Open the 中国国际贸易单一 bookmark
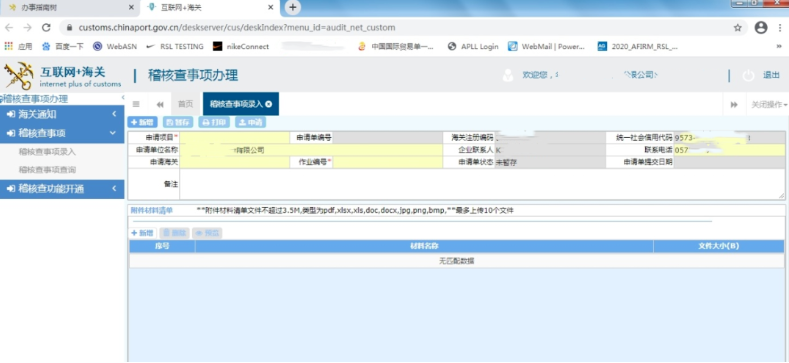This screenshot has width=789, height=363. pyautogui.click(x=396, y=46)
